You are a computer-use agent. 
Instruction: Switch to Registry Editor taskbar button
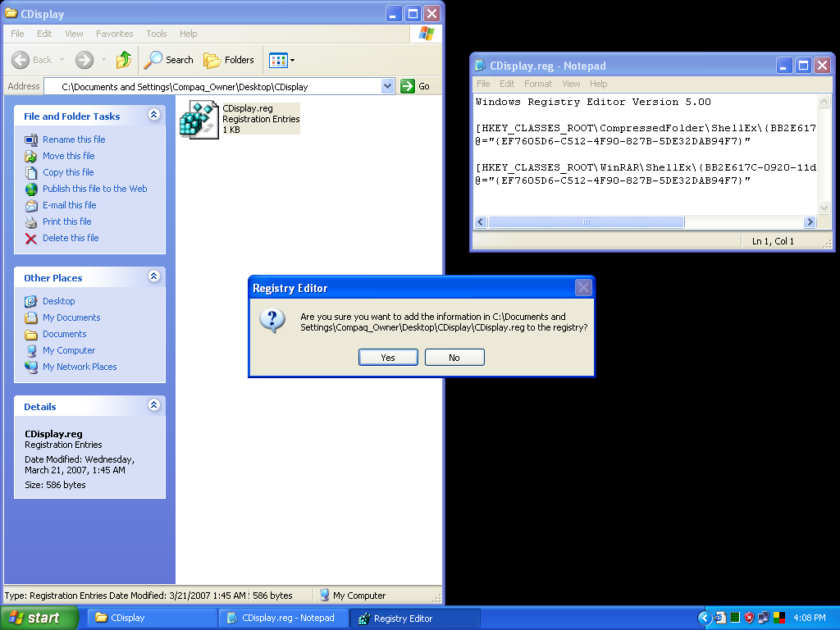pos(414,619)
